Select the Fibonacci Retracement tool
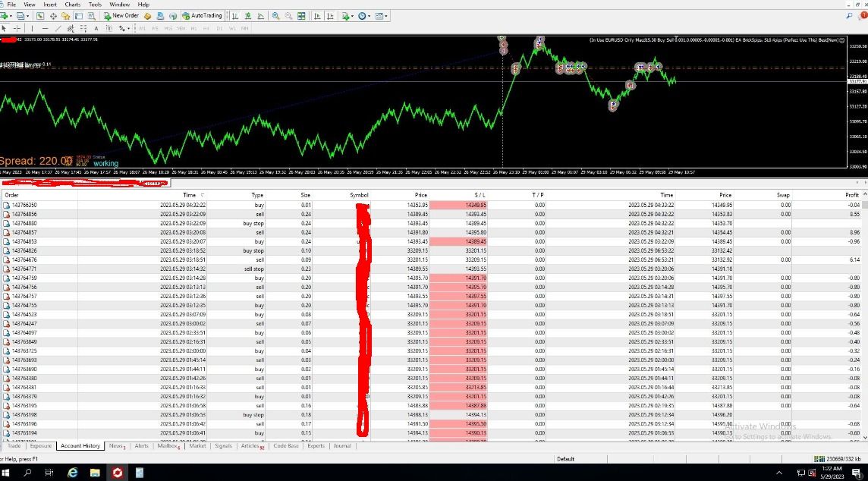868x481 pixels. (83, 28)
